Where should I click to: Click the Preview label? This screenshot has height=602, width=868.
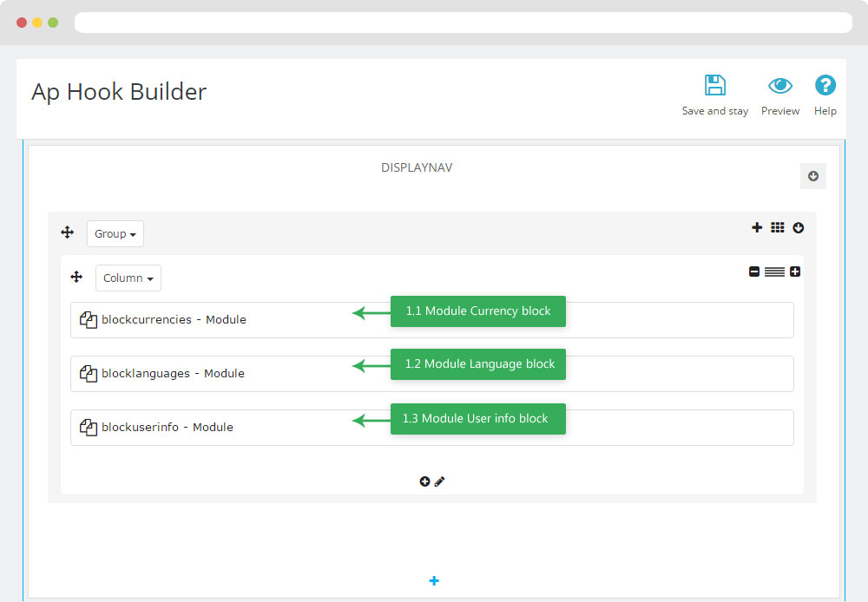[780, 111]
